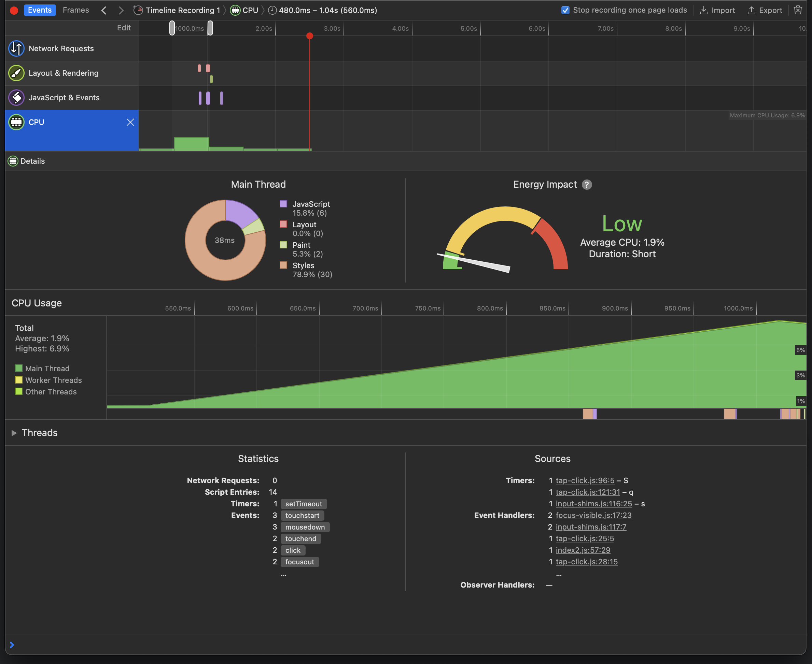Click the Export button

click(765, 10)
